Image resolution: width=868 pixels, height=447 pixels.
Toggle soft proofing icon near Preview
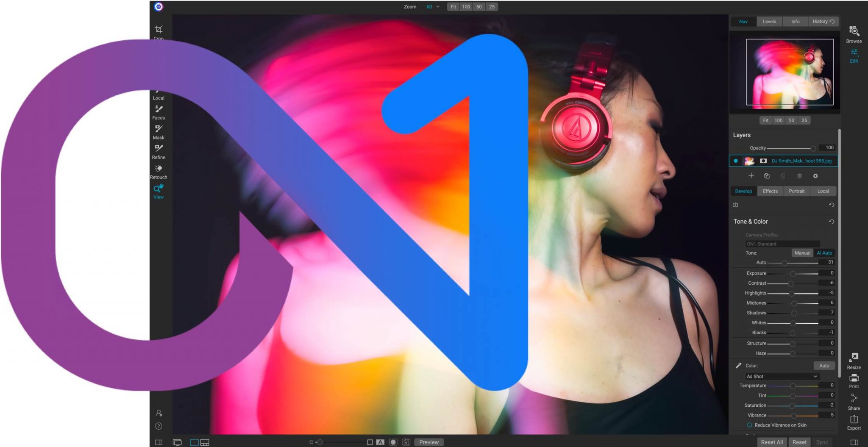406,442
